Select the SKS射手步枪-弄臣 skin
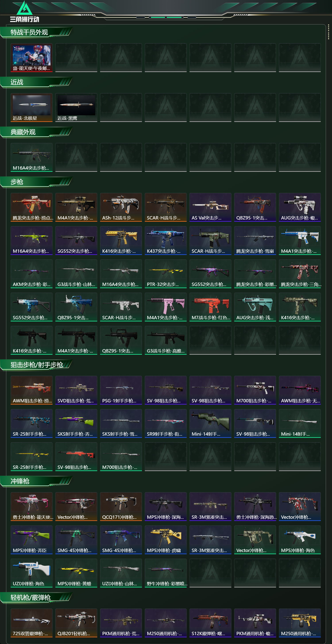This screenshot has height=644, width=332. pos(76,423)
